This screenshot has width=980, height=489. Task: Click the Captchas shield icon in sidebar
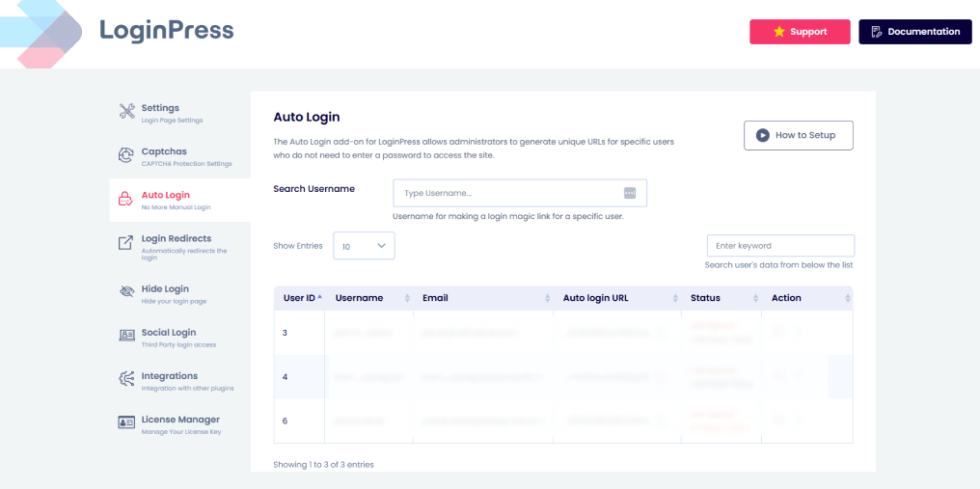click(126, 155)
